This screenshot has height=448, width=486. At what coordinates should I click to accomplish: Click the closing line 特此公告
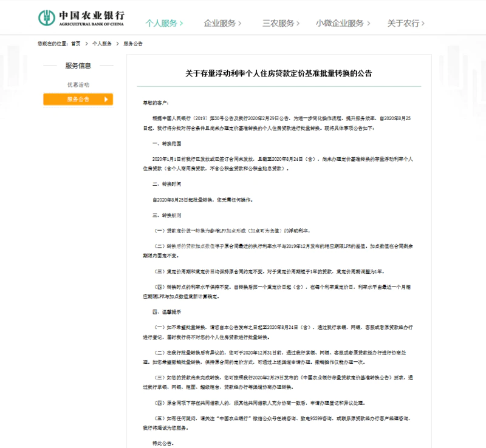click(163, 443)
